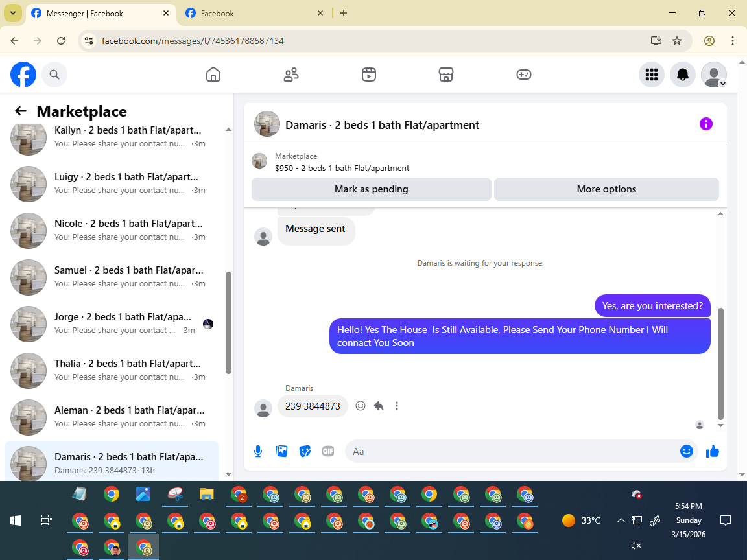The height and width of the screenshot is (560, 747).
Task: Send a voice clip with microphone icon
Action: click(x=258, y=451)
